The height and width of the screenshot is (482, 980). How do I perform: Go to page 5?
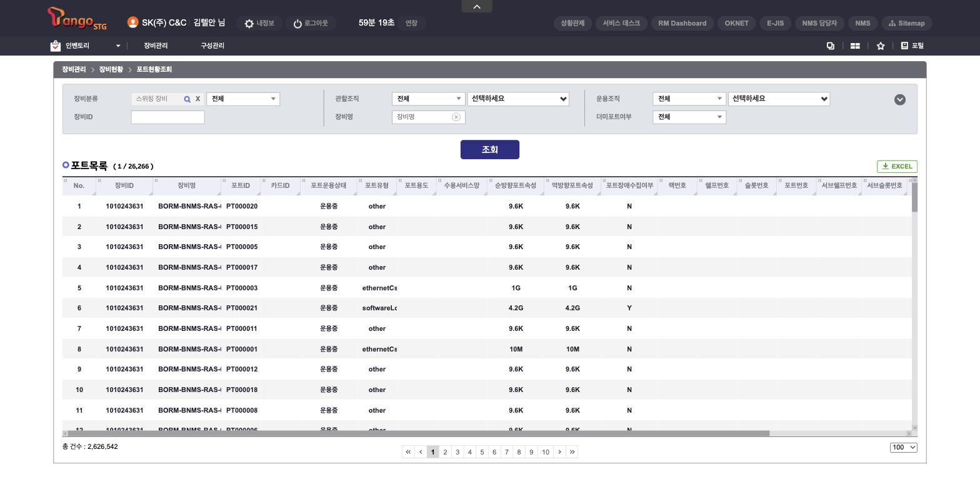482,452
